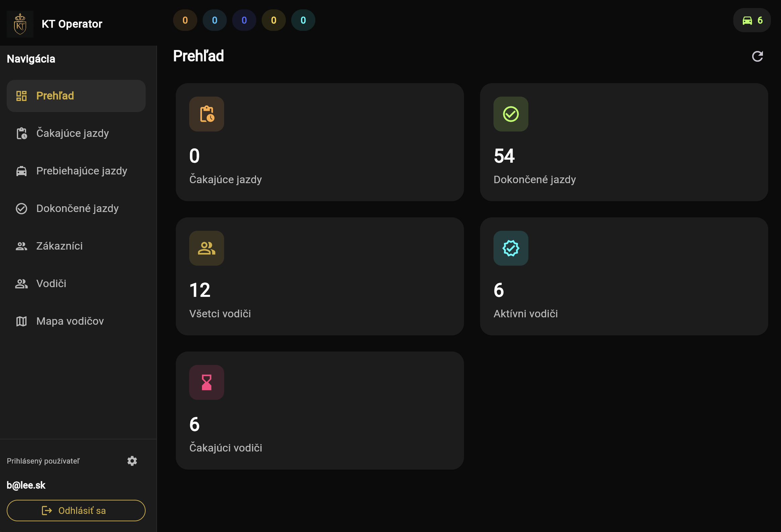Screen dimensions: 781x532
Task: Open Mapa vodičov via map icon
Action: coord(21,321)
